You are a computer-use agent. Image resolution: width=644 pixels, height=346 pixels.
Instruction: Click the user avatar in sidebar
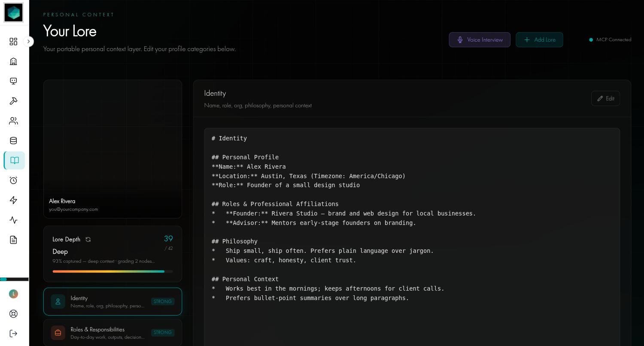pos(13,294)
